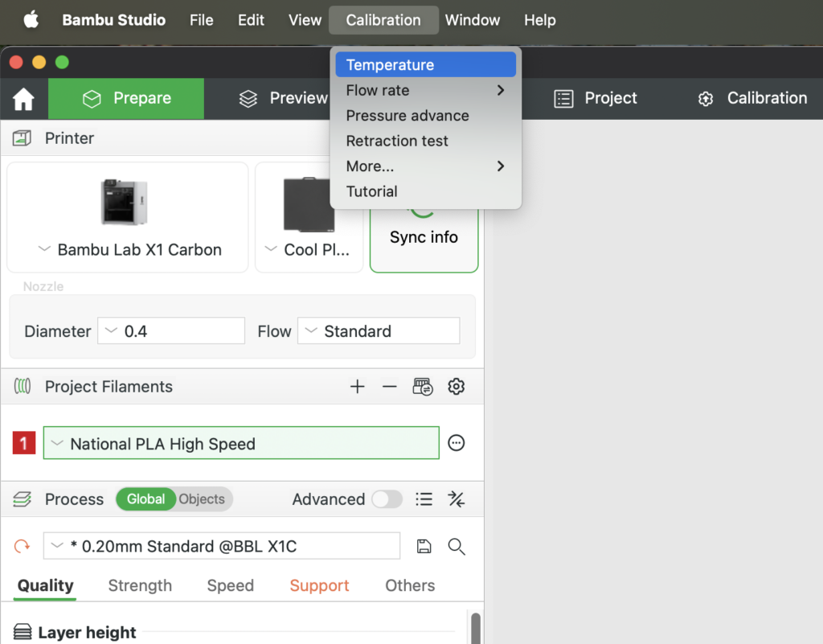This screenshot has width=823, height=644.
Task: Choose Retraction test from the menu
Action: click(x=426, y=141)
